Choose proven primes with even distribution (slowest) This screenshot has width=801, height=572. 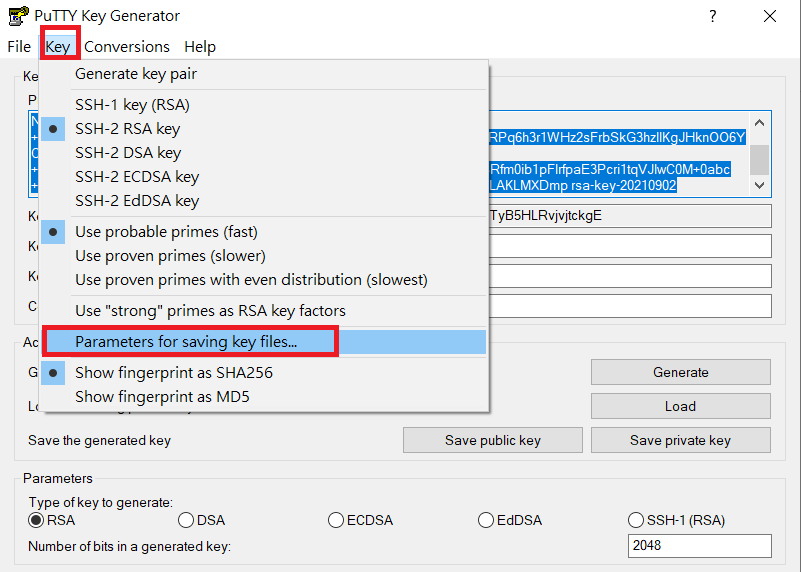tap(264, 280)
